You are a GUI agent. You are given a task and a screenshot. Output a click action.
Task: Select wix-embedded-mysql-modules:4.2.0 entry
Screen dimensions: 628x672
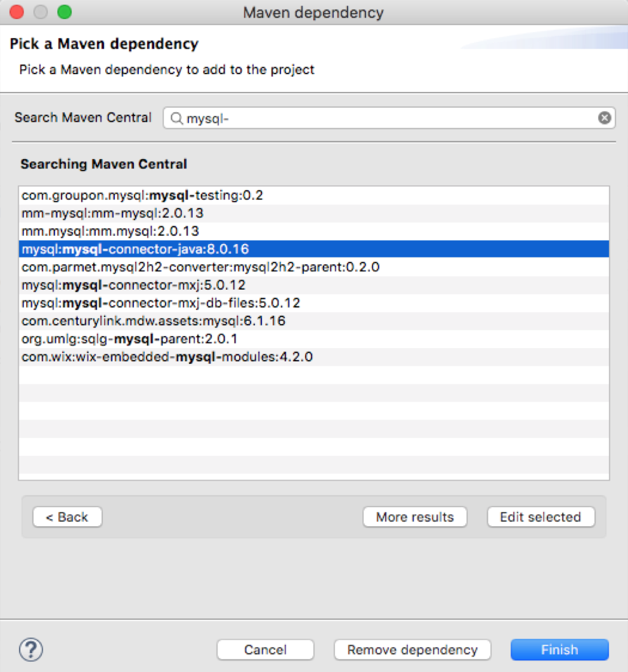pos(313,357)
